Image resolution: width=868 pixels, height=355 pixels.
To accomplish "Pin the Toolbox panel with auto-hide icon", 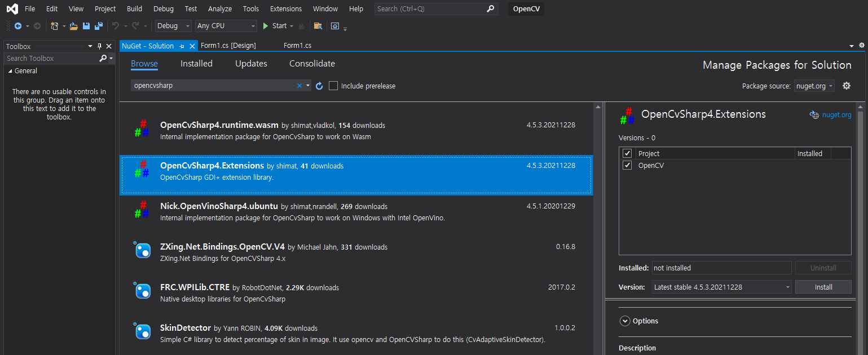I will click(x=99, y=46).
